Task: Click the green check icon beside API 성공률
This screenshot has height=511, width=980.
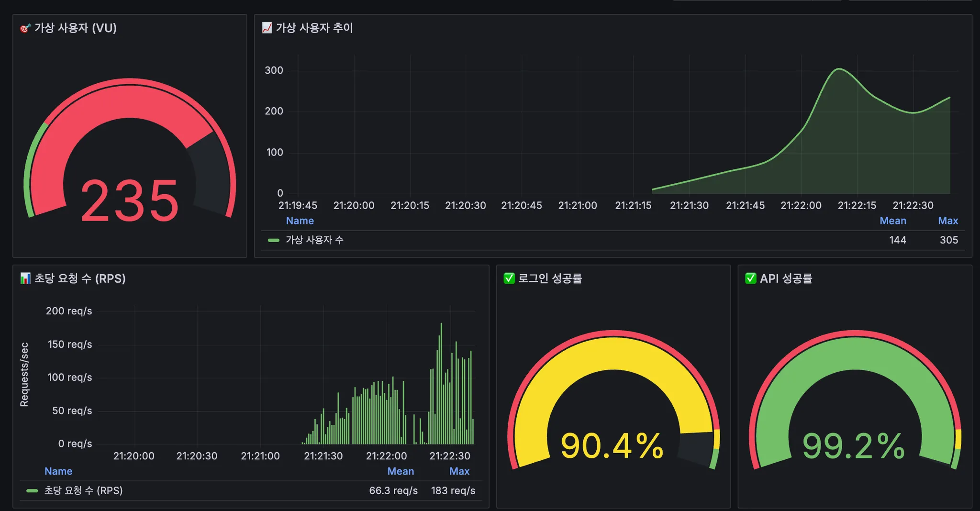Action: tap(751, 278)
